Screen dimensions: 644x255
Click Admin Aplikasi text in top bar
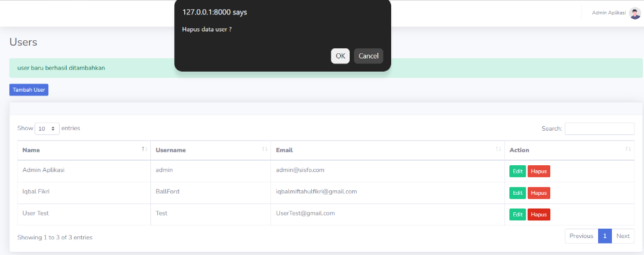[609, 13]
